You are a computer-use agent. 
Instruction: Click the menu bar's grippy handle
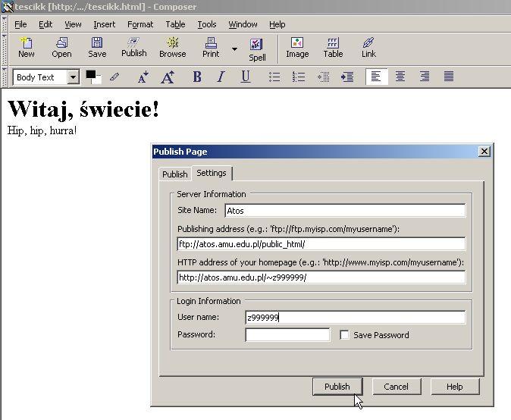tap(5, 24)
